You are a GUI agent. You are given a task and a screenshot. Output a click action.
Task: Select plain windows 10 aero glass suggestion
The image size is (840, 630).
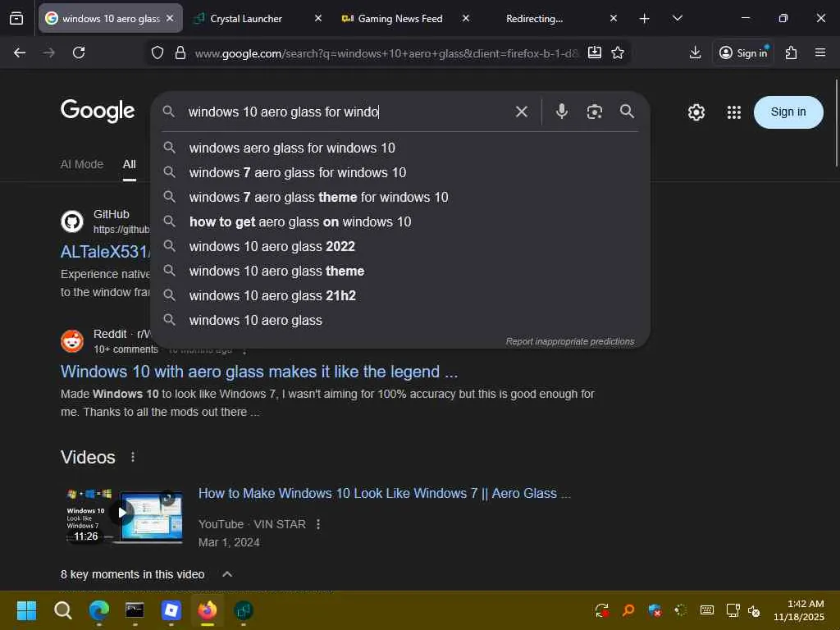pos(400,321)
